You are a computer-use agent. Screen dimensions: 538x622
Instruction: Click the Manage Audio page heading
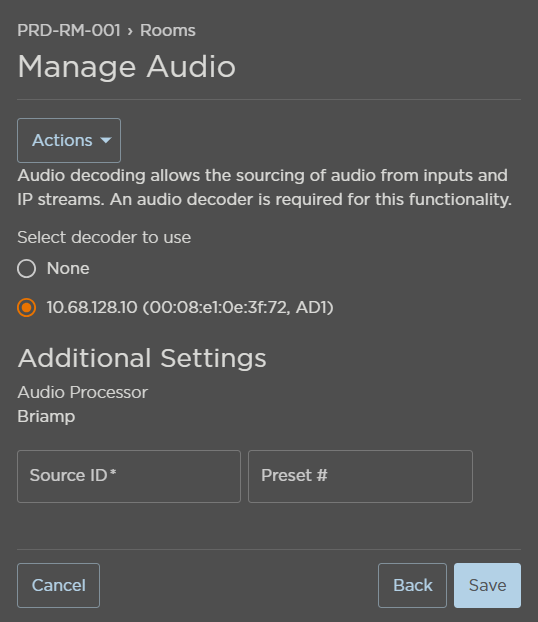coord(127,66)
